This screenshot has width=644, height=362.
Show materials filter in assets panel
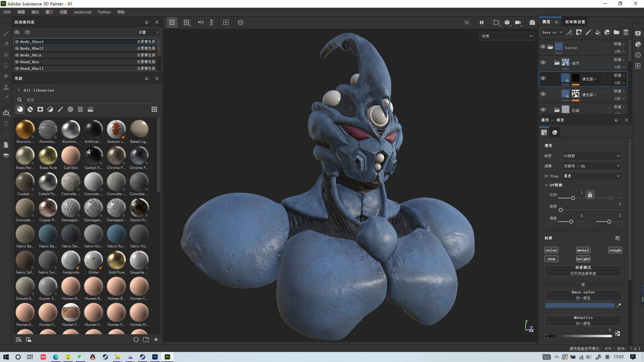pos(20,109)
